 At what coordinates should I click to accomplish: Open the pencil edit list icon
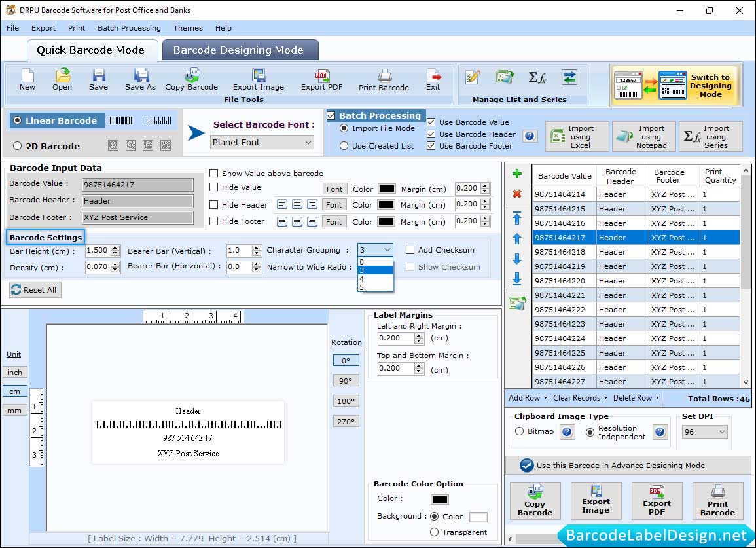(473, 77)
